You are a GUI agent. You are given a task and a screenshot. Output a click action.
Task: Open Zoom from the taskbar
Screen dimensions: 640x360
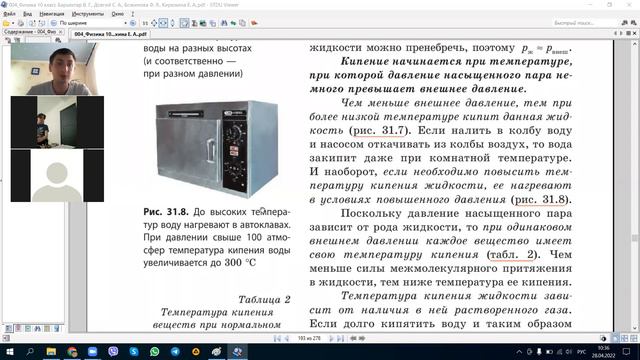(x=93, y=351)
